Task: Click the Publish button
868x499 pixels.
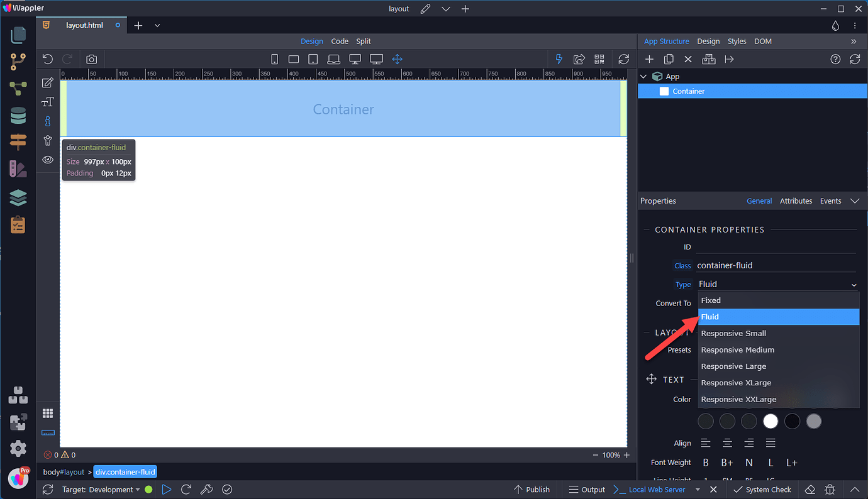Action: [x=531, y=489]
